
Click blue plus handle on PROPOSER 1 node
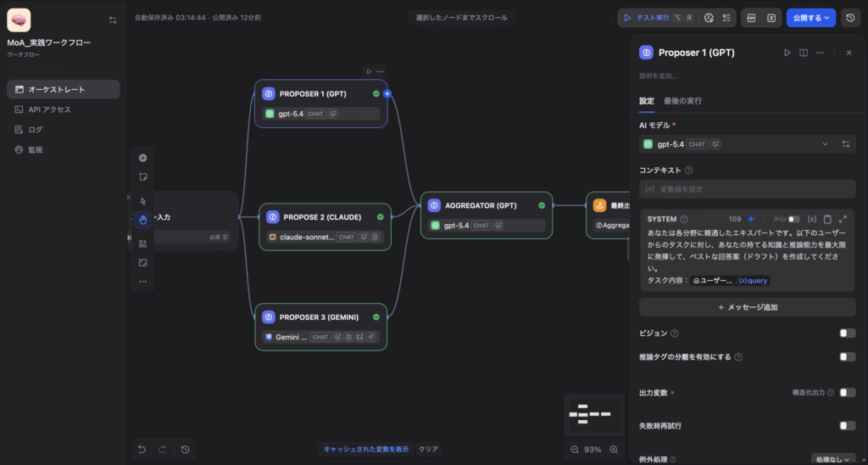coord(387,93)
